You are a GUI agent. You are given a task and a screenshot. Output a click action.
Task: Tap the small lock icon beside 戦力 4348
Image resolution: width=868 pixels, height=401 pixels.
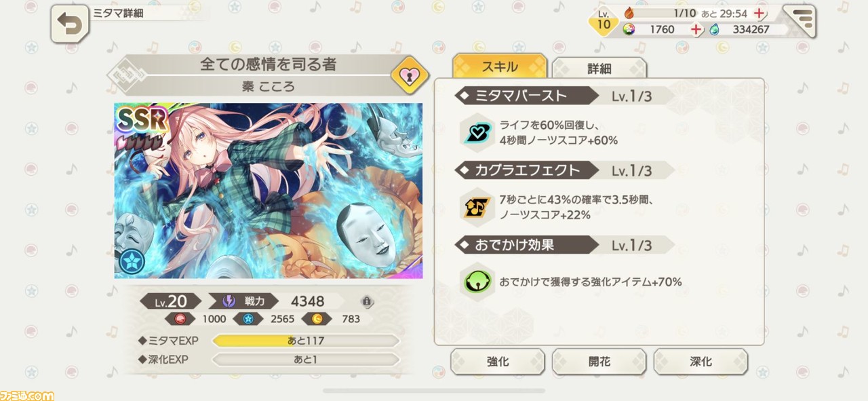click(367, 301)
